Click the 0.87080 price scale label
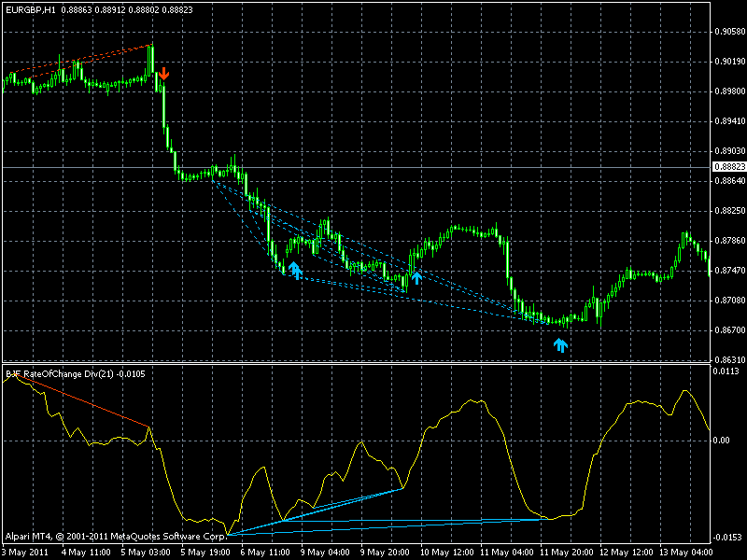Viewport: 747px width, 560px height. [x=730, y=301]
